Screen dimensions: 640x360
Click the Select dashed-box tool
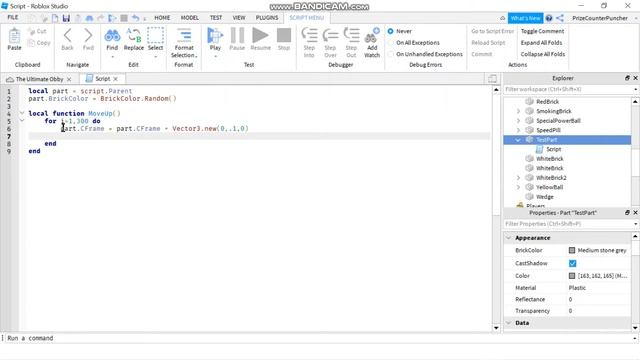pyautogui.click(x=155, y=36)
